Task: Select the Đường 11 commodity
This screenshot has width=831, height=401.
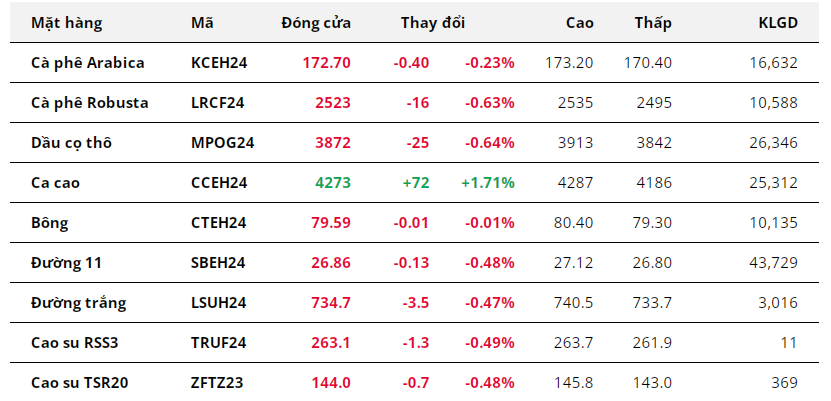Action: 67,262
